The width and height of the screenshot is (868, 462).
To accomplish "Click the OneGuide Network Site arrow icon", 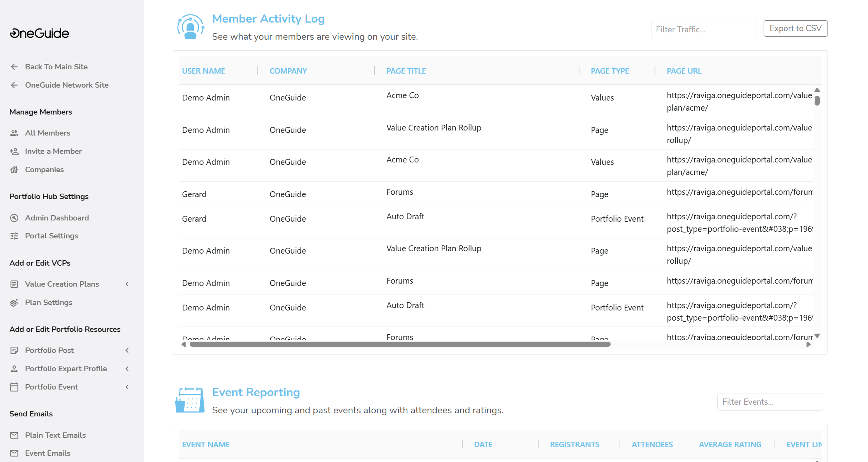I will coord(14,85).
